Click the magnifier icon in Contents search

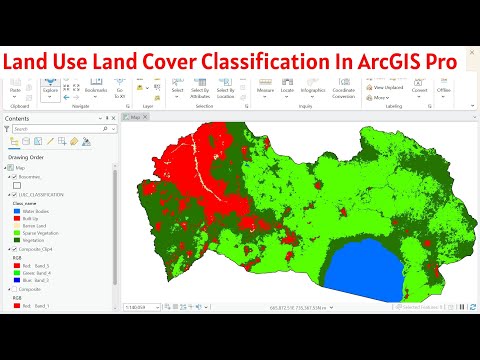105,129
